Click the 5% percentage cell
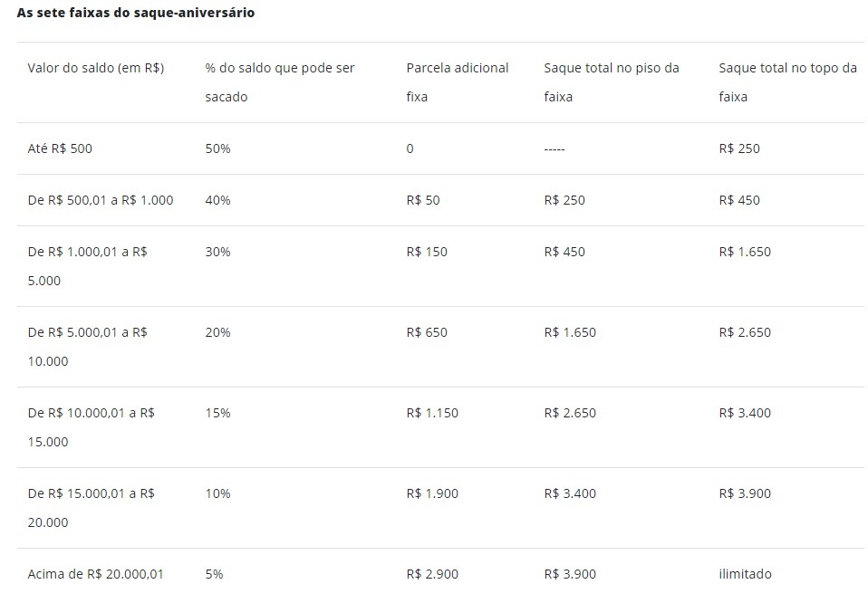 (214, 574)
